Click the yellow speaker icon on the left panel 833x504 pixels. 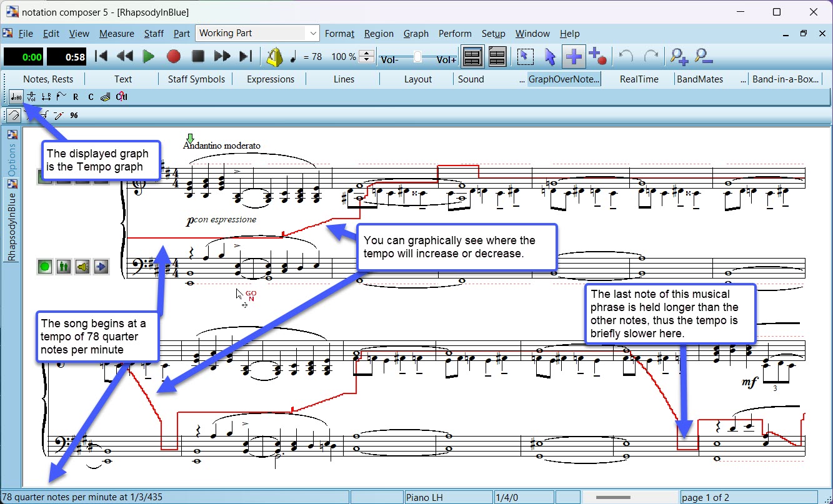coord(82,266)
